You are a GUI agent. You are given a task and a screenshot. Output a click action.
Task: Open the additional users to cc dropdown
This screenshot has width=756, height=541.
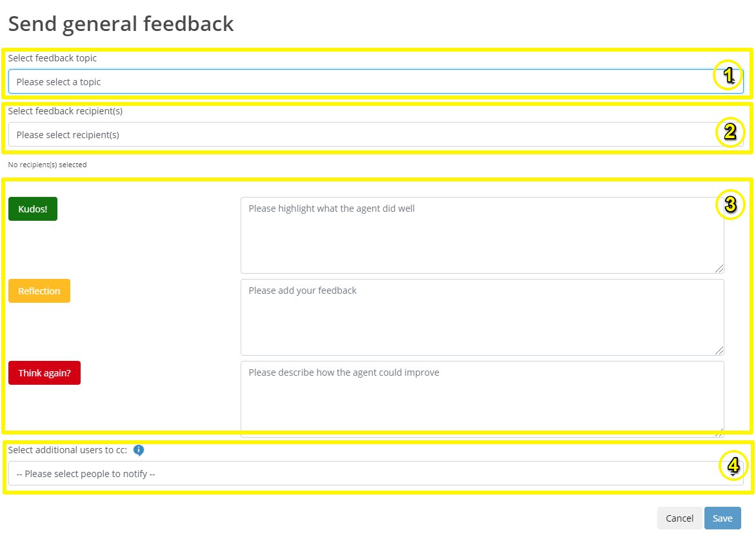click(x=375, y=473)
